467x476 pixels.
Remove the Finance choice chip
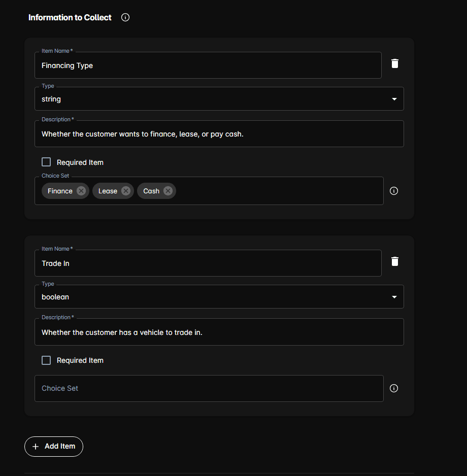pos(81,191)
